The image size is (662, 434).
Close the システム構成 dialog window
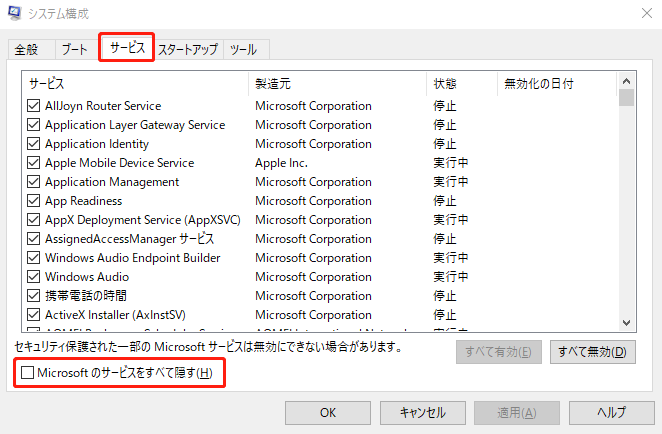(x=639, y=13)
